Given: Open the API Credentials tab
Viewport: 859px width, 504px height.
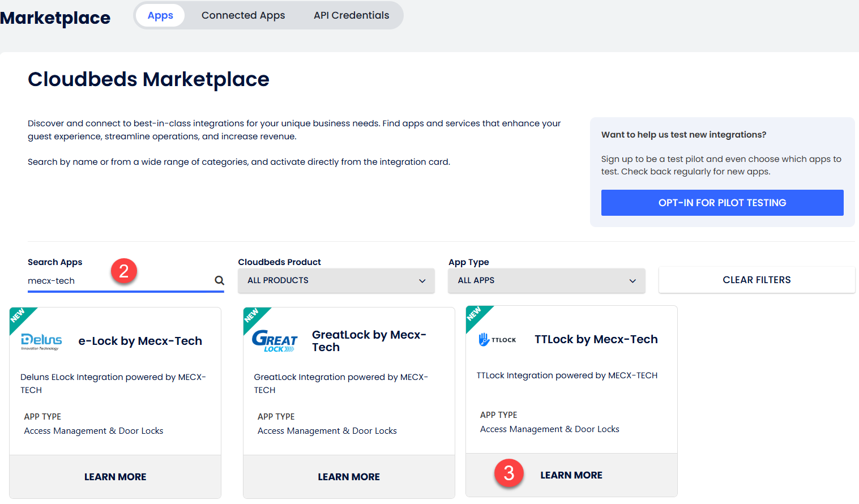Looking at the screenshot, I should tap(351, 15).
